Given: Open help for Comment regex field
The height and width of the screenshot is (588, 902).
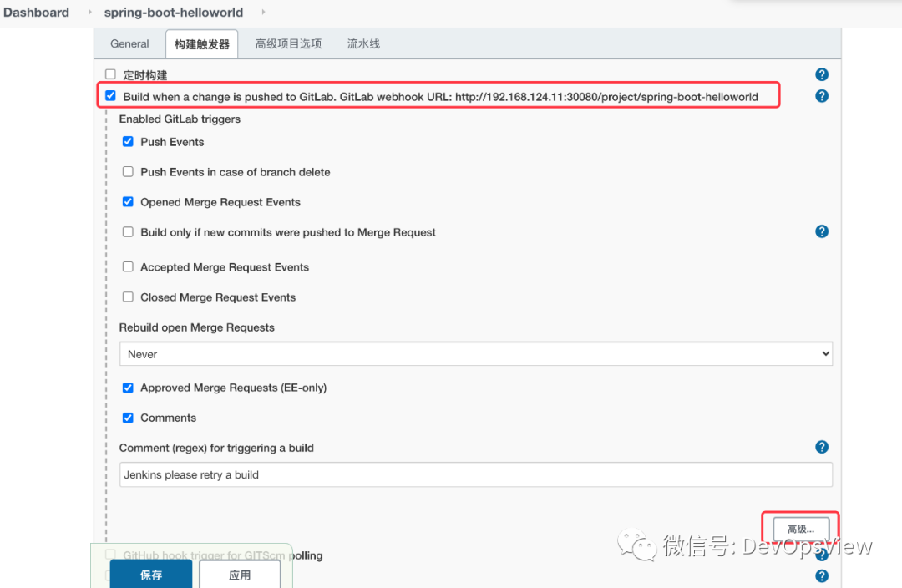Looking at the screenshot, I should pos(822,447).
